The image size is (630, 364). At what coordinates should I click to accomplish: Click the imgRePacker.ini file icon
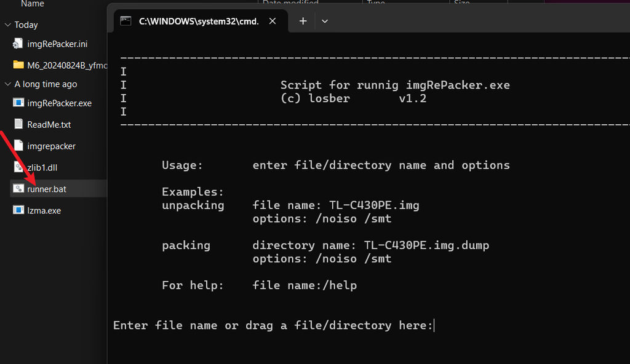click(18, 44)
